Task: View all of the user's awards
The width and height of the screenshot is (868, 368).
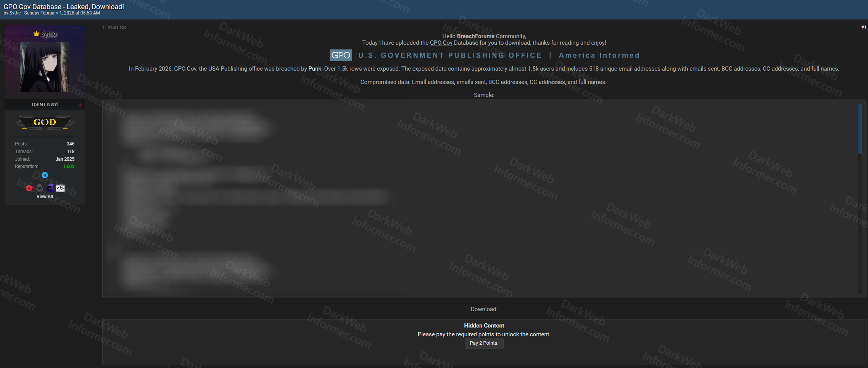Action: [45, 197]
